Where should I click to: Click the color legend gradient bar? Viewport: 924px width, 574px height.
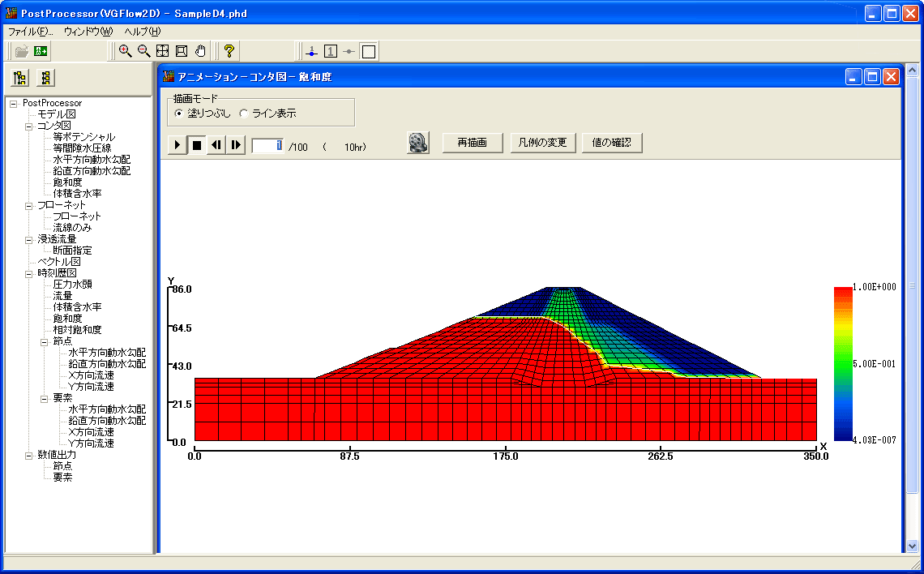coord(842,363)
